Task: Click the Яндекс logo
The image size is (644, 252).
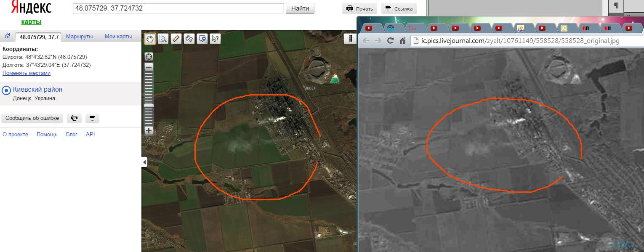Action: [x=31, y=7]
